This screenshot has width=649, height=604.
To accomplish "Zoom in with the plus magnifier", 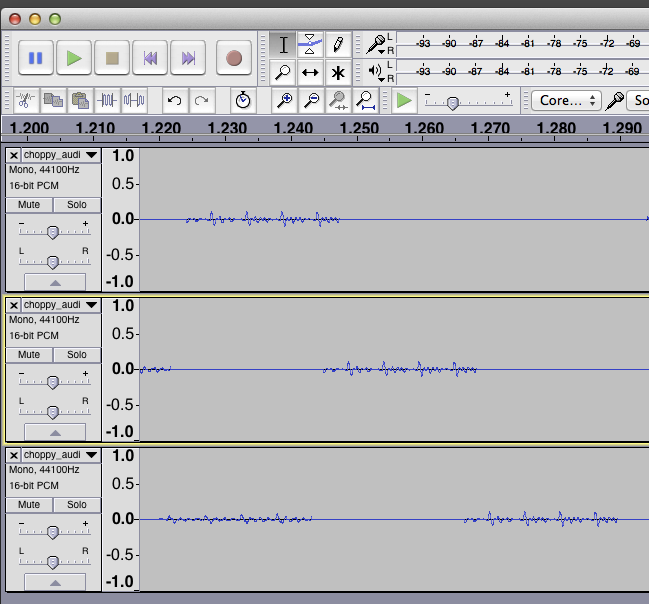I will click(x=284, y=100).
